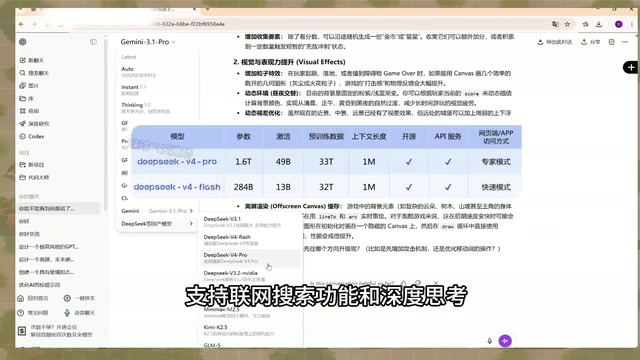Click the '2. 视觉与表现力提升 (Visual Effects)' heading

[x=289, y=62]
